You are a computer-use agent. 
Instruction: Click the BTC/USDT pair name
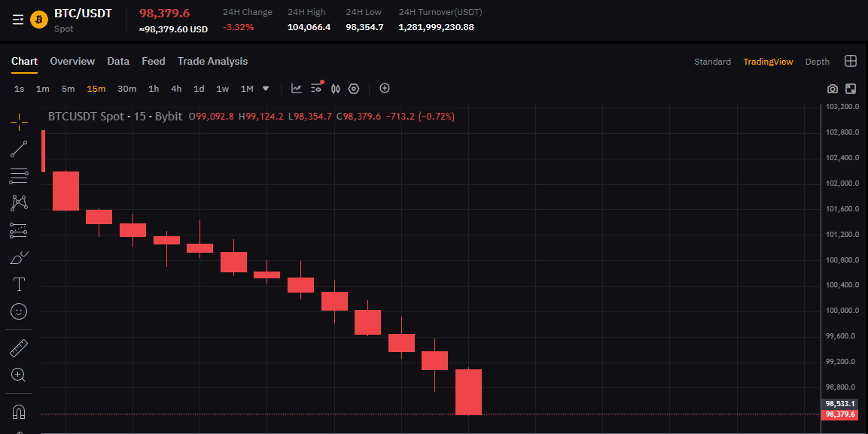(x=83, y=14)
